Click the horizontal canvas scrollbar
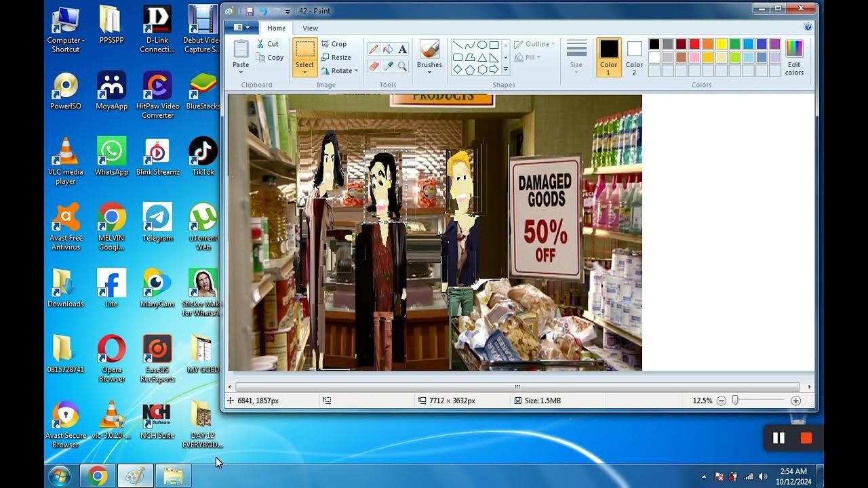 [517, 386]
